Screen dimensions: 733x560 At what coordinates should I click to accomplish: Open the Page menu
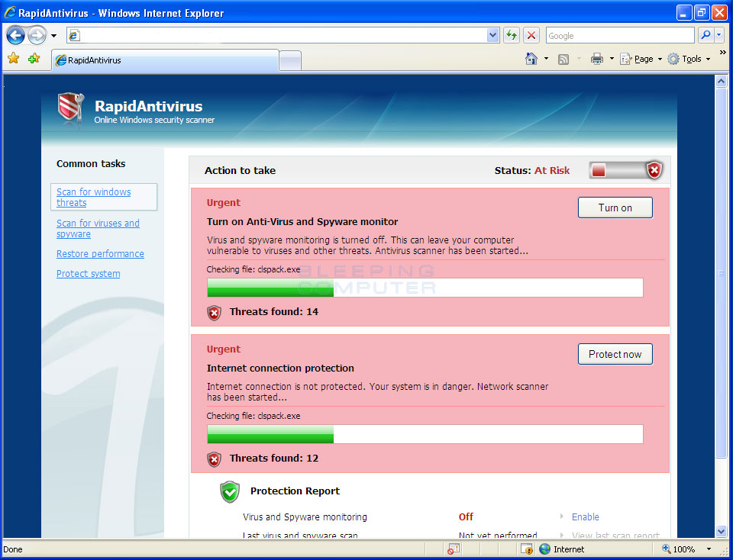click(641, 60)
